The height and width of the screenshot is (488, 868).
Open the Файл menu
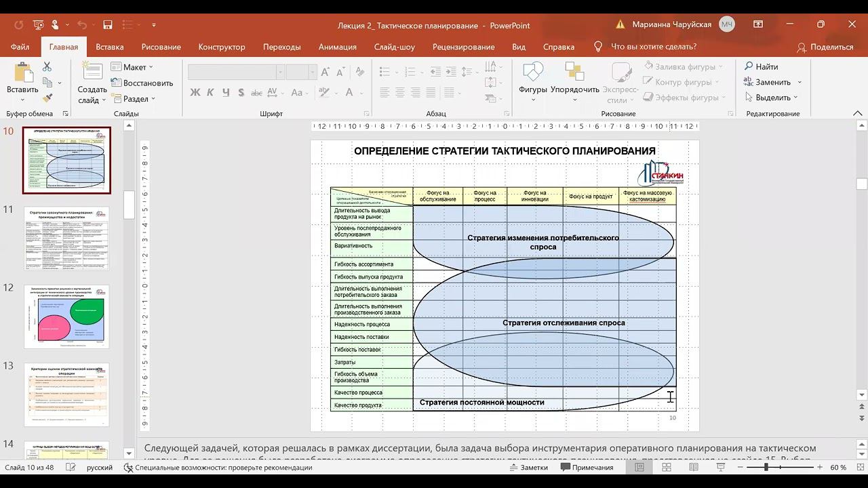point(20,47)
